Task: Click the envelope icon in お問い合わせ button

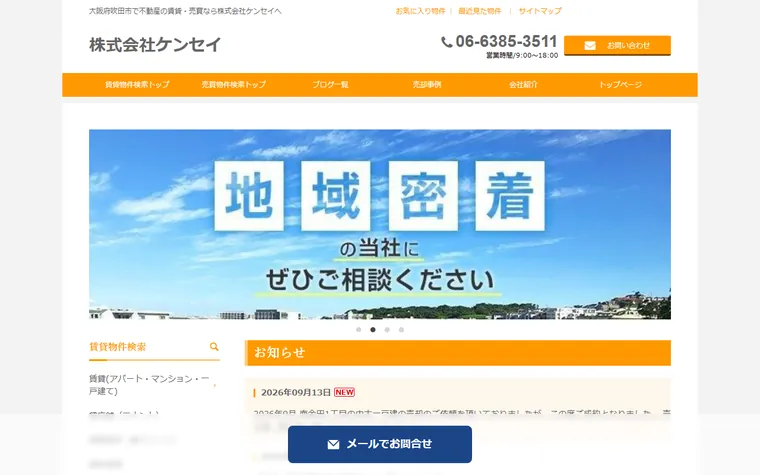Action: point(590,46)
